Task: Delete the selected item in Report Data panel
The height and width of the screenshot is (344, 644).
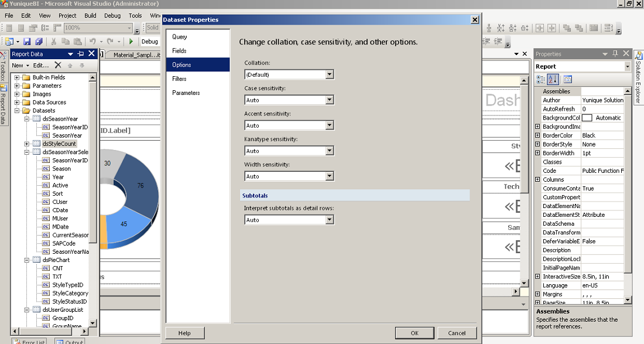Action: [x=58, y=65]
